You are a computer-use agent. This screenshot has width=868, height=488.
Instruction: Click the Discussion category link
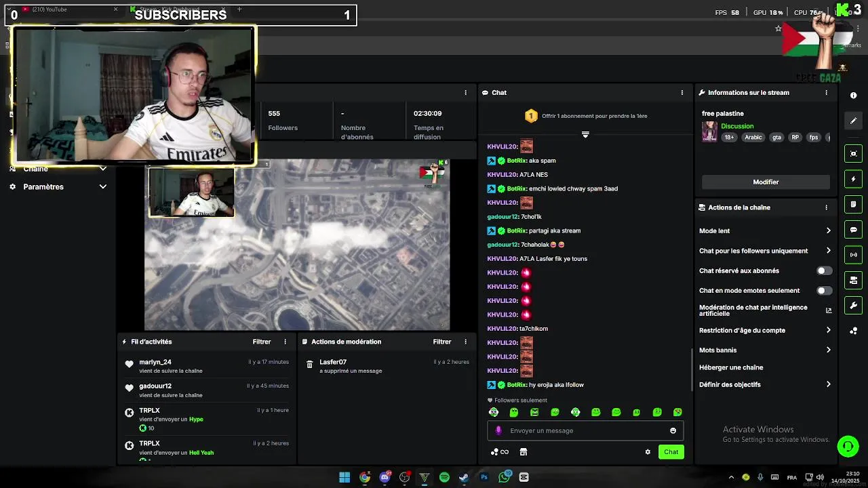tap(737, 126)
